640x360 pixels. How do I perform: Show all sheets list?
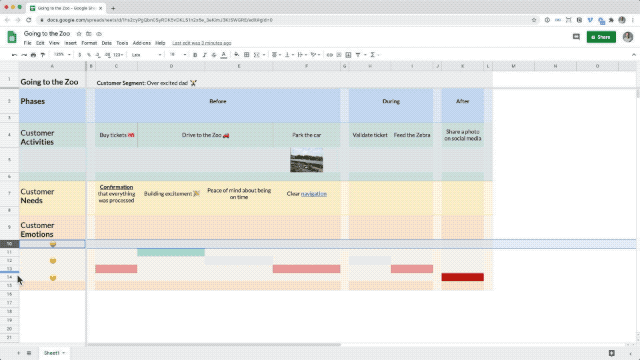[x=29, y=353]
